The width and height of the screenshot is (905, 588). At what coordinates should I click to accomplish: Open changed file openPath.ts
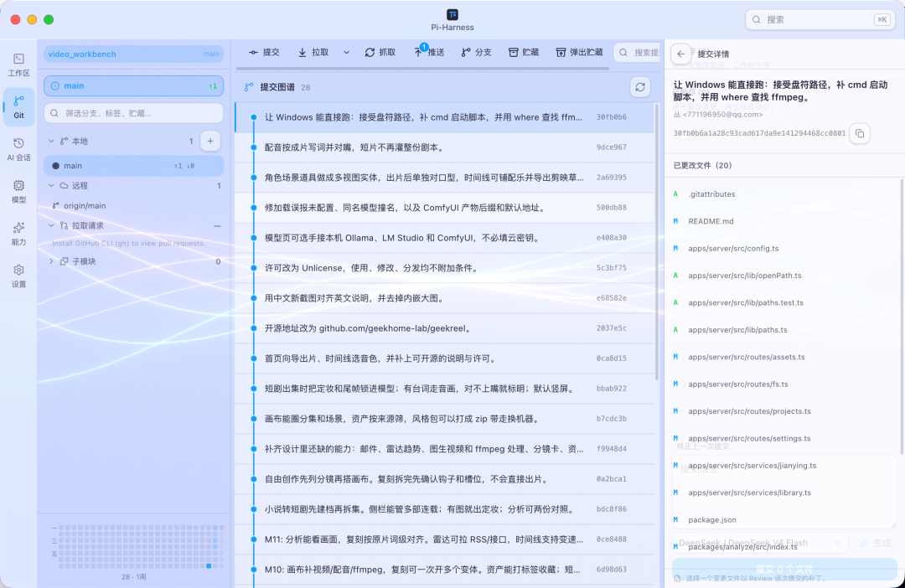point(782,276)
